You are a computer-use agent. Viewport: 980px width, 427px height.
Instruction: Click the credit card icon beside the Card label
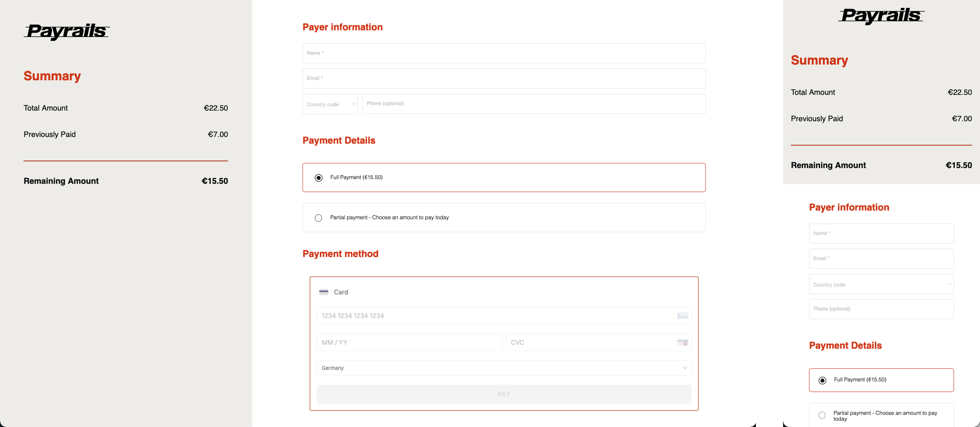324,292
